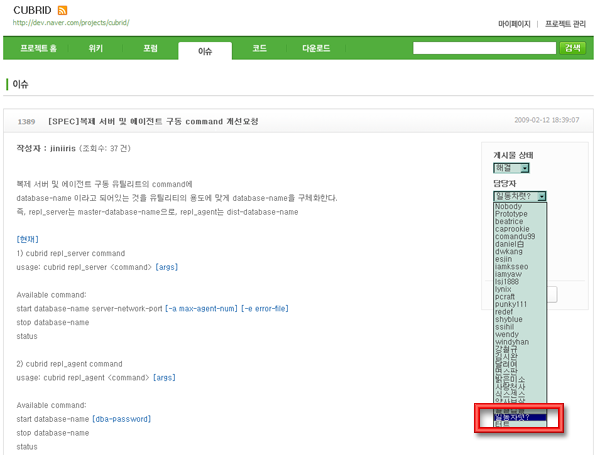The image size is (600, 455).
Task: Click [args] after repl_server usage
Action: coord(167,267)
